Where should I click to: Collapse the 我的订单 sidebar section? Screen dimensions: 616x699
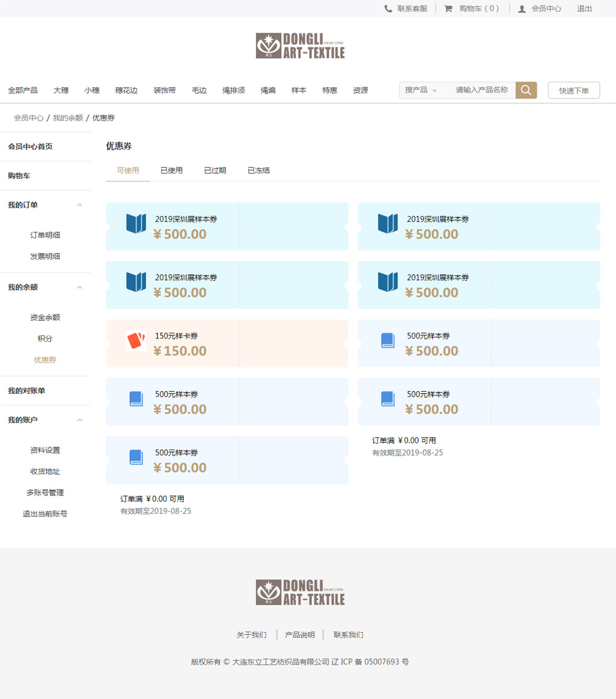(x=80, y=205)
